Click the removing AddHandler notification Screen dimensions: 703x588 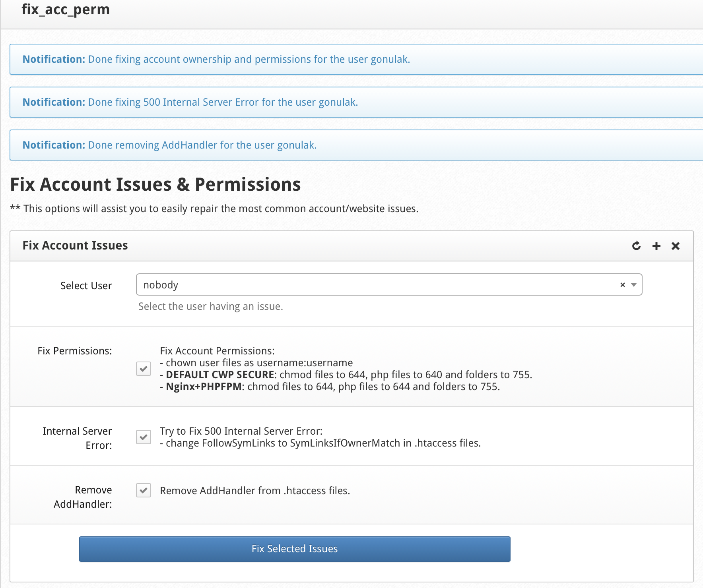[x=356, y=145]
